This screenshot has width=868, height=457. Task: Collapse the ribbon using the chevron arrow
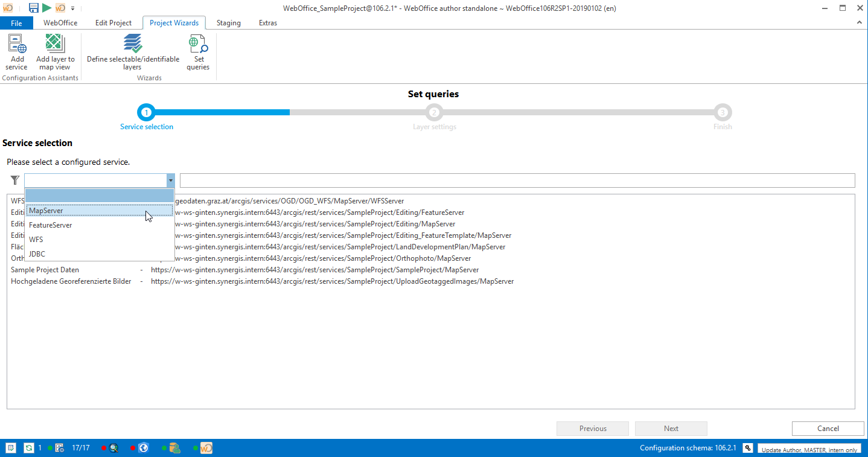tap(859, 22)
